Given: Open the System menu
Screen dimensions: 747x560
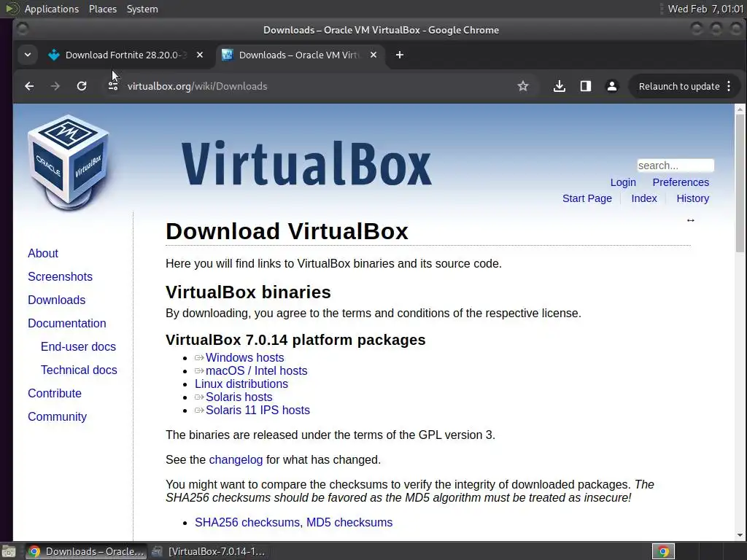Looking at the screenshot, I should tap(142, 9).
